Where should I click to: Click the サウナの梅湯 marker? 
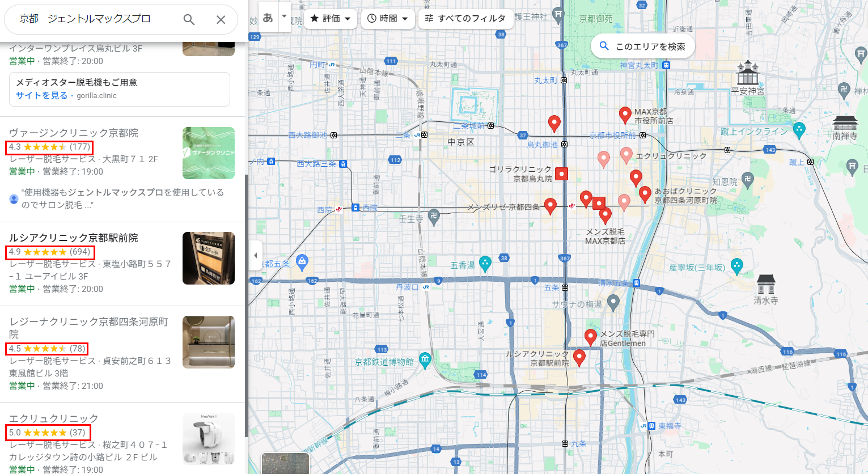tap(613, 303)
